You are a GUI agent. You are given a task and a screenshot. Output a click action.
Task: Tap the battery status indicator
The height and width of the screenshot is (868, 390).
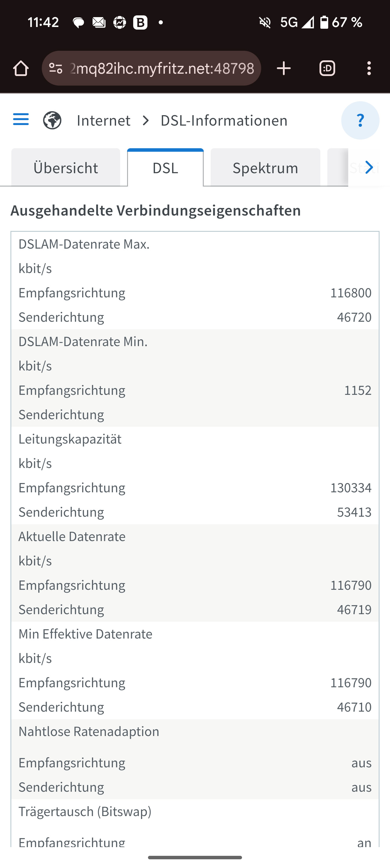tap(324, 23)
